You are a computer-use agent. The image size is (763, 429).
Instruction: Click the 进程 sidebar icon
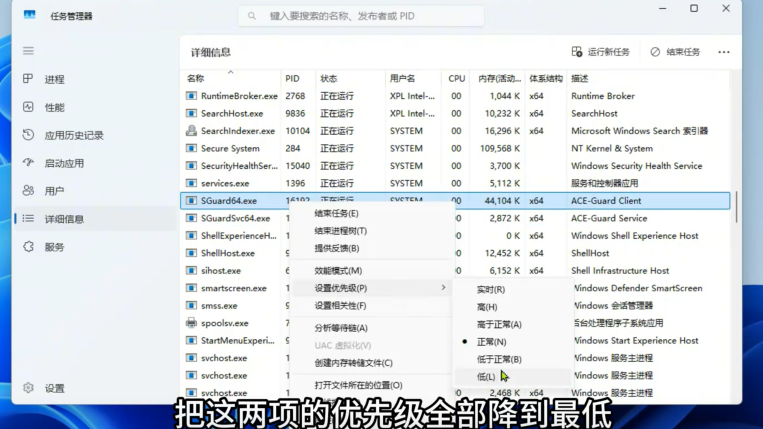[x=28, y=79]
